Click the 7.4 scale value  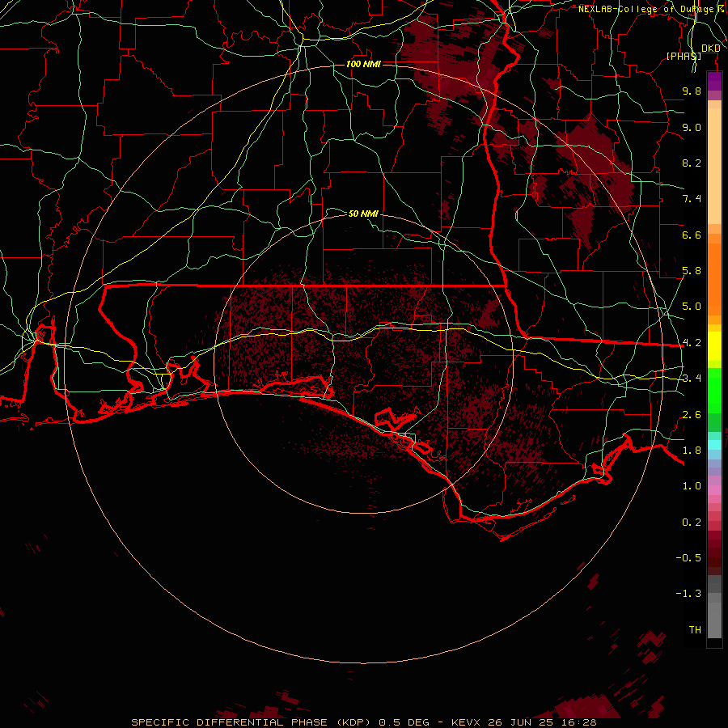[692, 199]
